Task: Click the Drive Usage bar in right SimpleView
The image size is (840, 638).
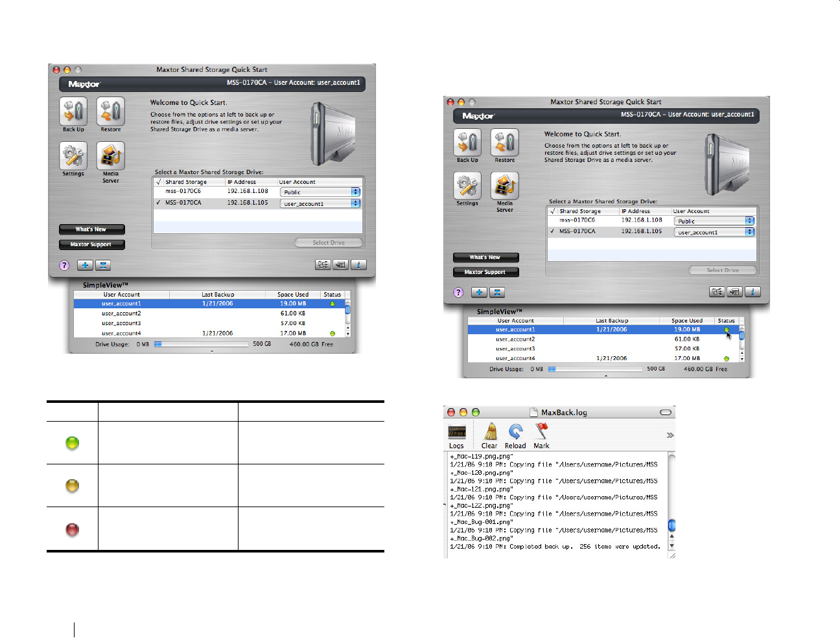Action: (595, 369)
